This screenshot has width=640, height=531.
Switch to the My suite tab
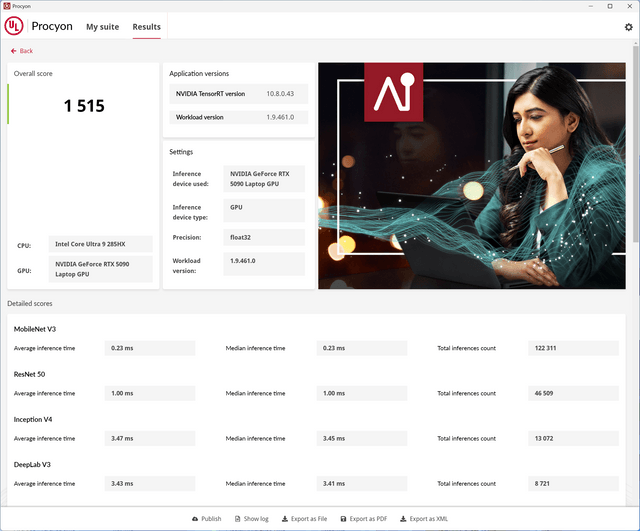click(102, 27)
